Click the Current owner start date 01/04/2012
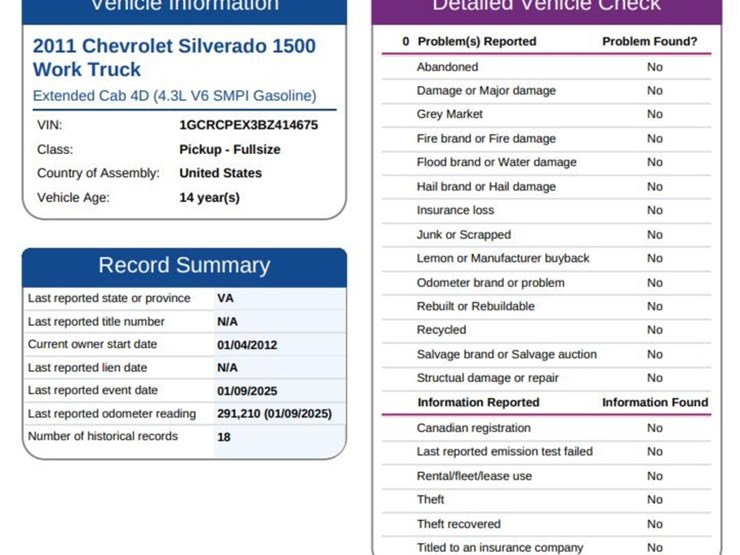Image resolution: width=740 pixels, height=555 pixels. 247,345
